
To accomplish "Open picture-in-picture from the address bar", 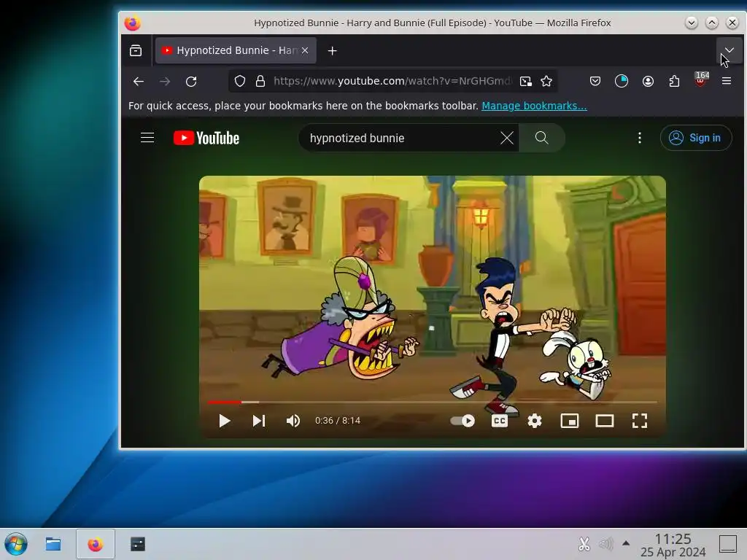I will click(x=525, y=82).
